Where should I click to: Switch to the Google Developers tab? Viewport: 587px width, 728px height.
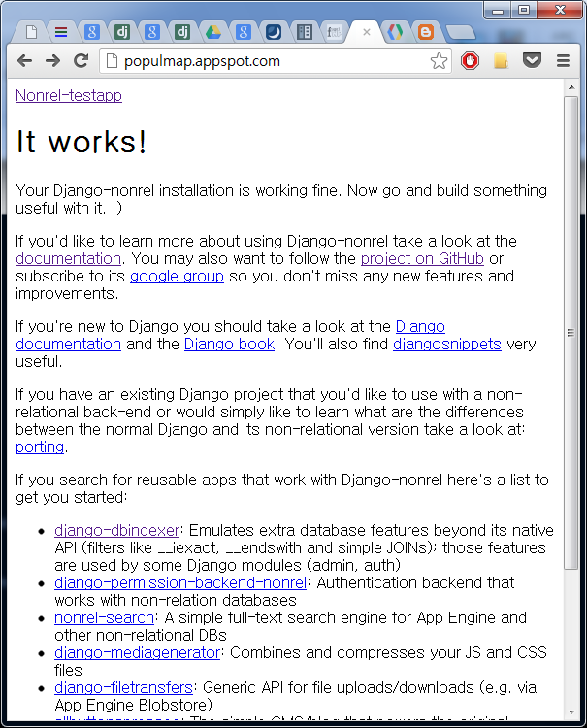[x=395, y=32]
